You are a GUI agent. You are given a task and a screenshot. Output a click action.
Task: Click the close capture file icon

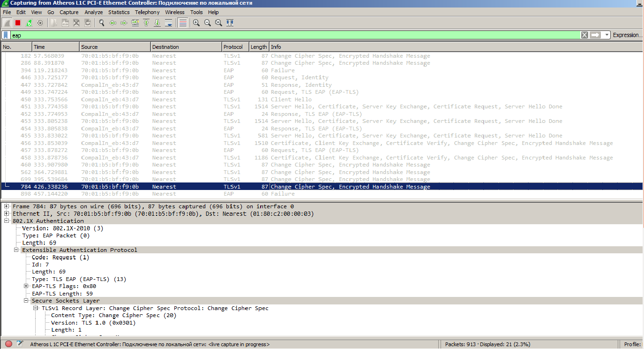(x=76, y=23)
